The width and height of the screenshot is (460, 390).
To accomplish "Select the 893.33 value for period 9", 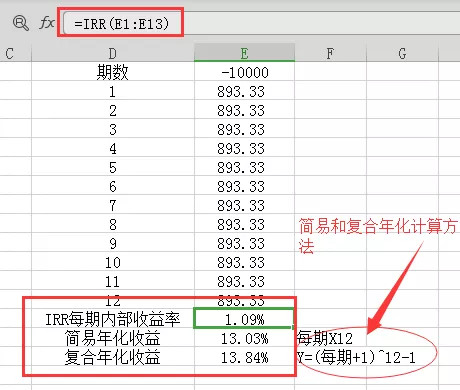I will pos(244,243).
